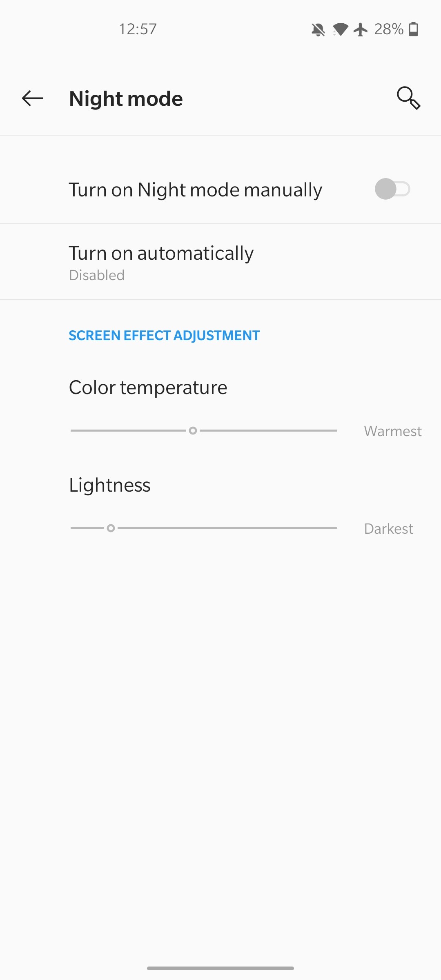
Task: Tap the Screen Effect Adjustment header
Action: 164,335
